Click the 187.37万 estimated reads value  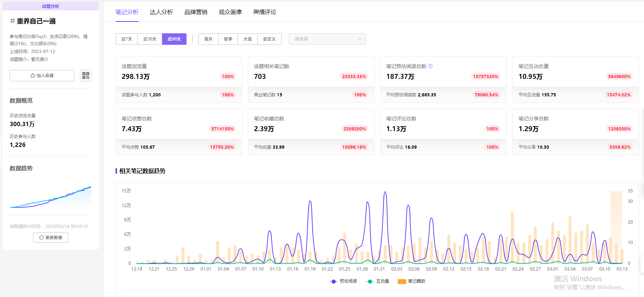(400, 76)
